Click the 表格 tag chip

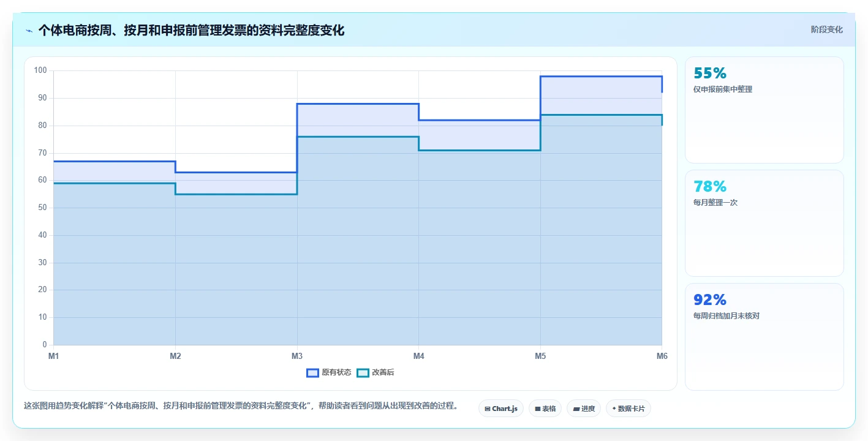(545, 409)
